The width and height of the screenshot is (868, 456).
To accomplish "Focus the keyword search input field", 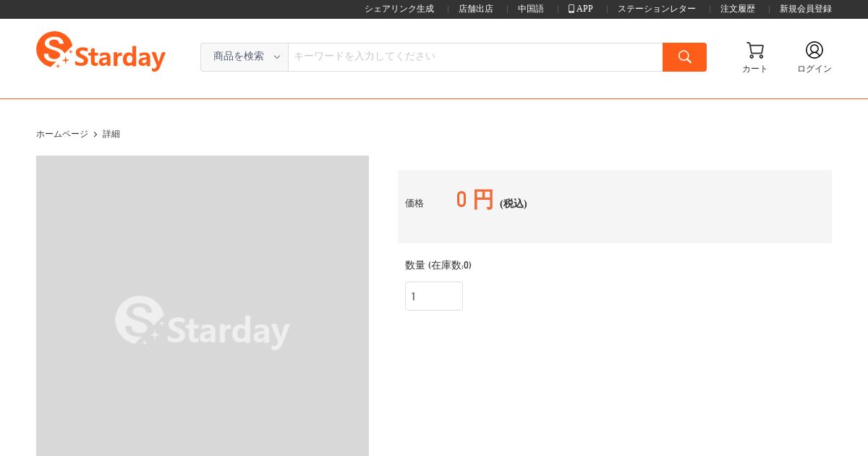I will pos(475,57).
